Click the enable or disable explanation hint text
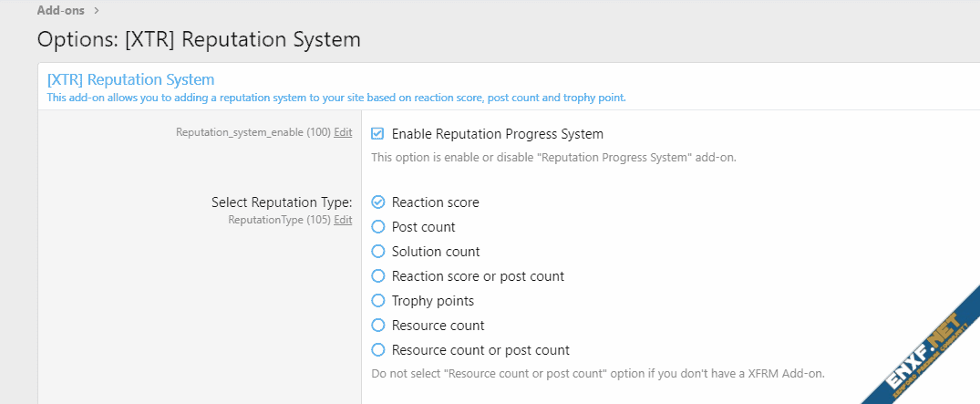The image size is (980, 404). tap(552, 157)
